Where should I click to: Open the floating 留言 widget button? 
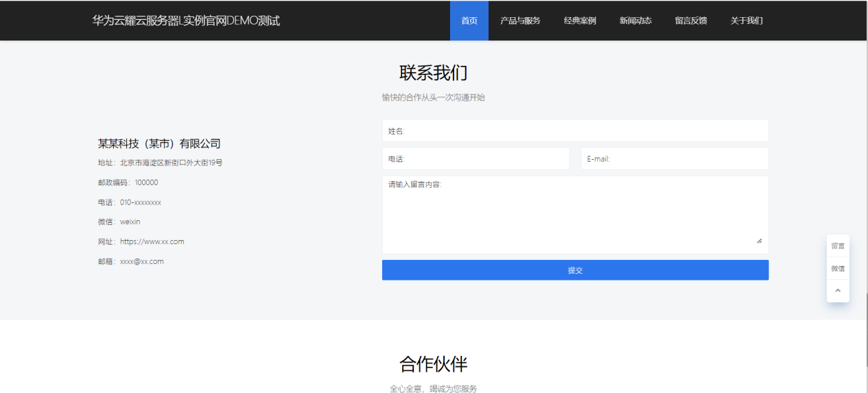[x=838, y=246]
